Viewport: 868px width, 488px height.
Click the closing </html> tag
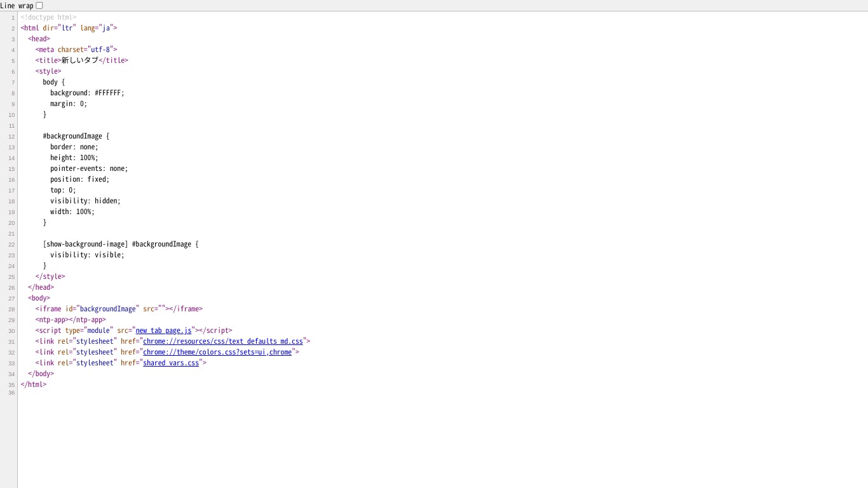(x=33, y=384)
